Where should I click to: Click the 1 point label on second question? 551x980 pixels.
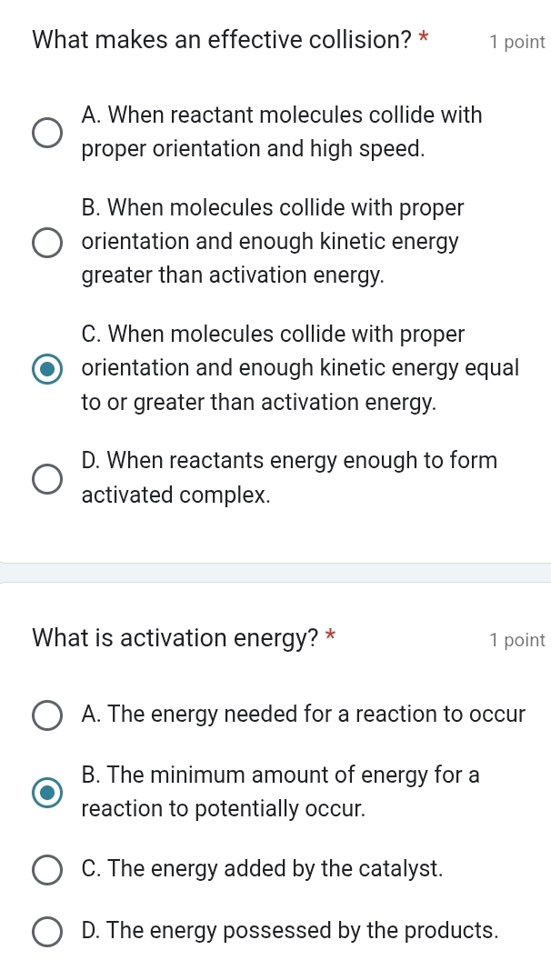(517, 640)
